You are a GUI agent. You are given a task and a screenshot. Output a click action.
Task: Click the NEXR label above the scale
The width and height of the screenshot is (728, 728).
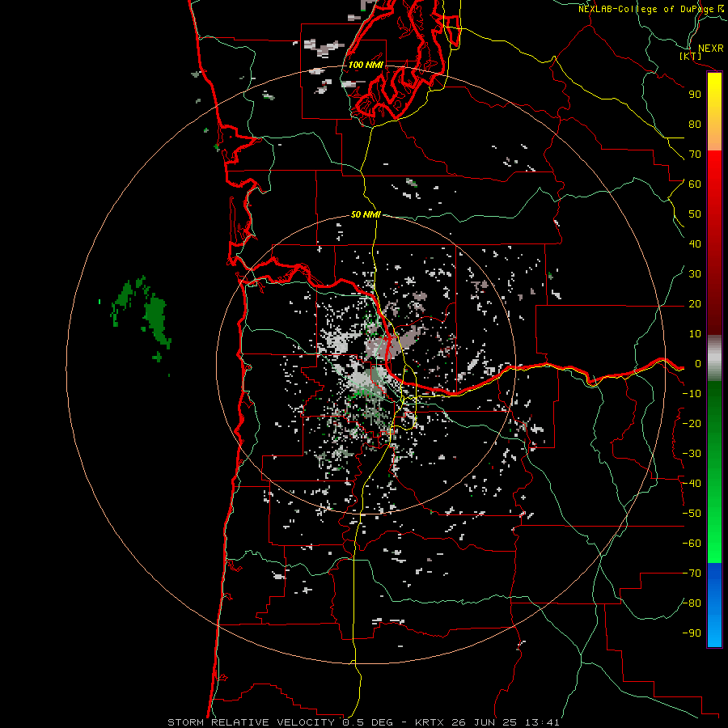point(710,49)
